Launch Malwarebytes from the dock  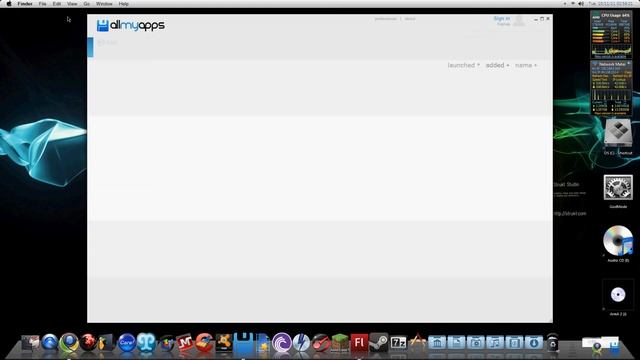(185, 342)
